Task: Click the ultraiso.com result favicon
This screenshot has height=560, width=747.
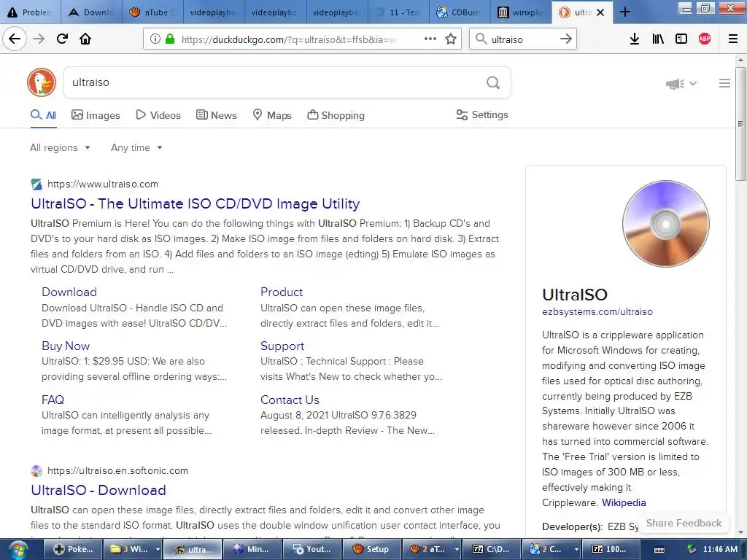Action: [x=36, y=184]
